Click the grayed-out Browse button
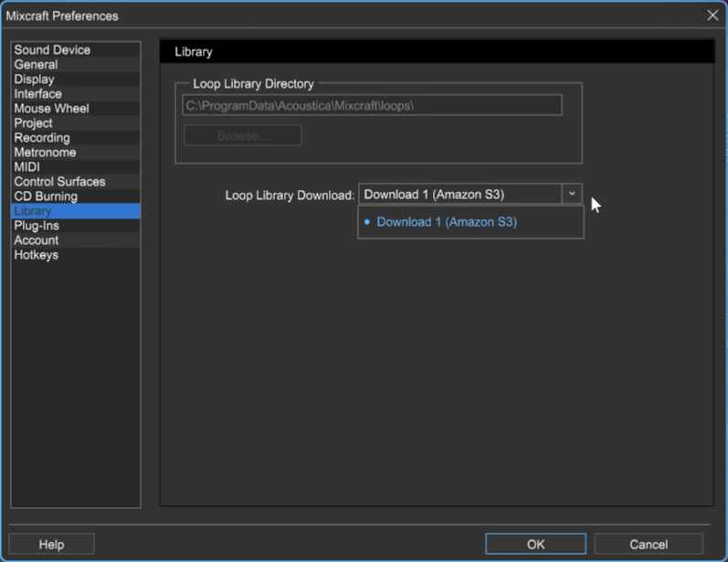 pyautogui.click(x=243, y=135)
